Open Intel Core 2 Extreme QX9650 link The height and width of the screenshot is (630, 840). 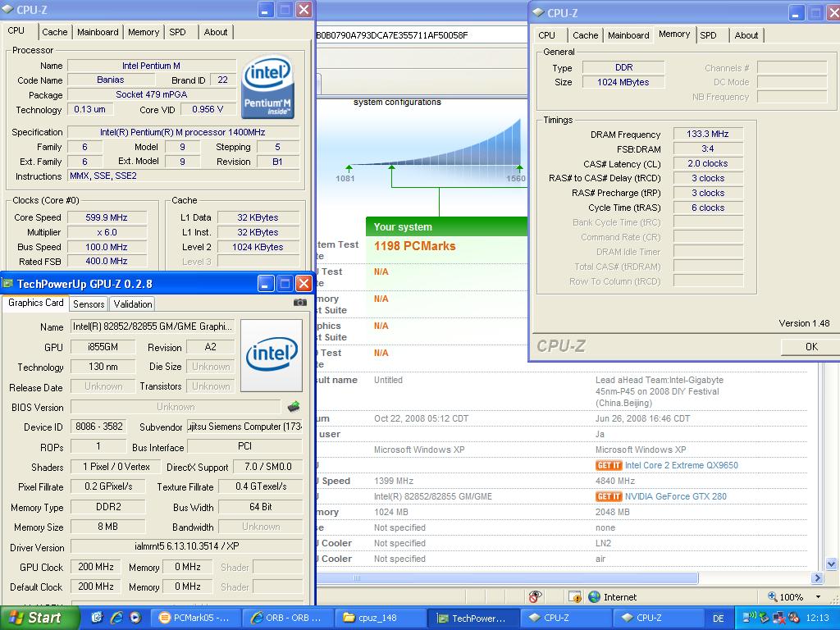pos(682,466)
